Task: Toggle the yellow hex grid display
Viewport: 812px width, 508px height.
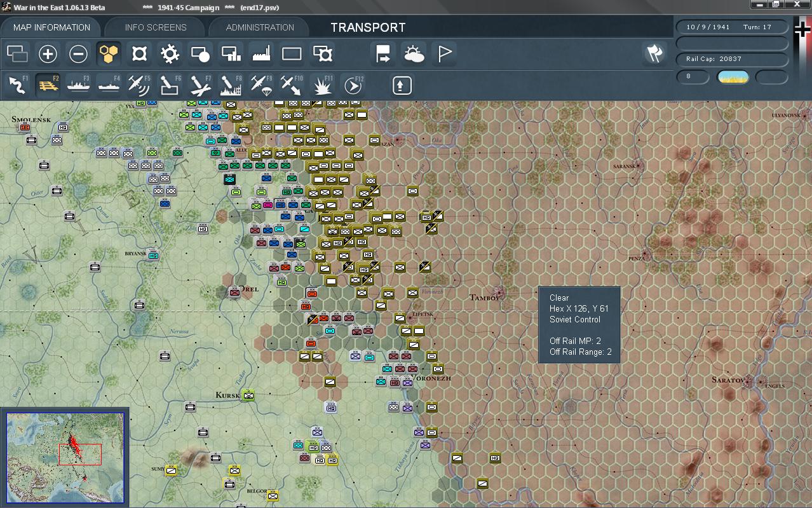Action: click(x=109, y=54)
